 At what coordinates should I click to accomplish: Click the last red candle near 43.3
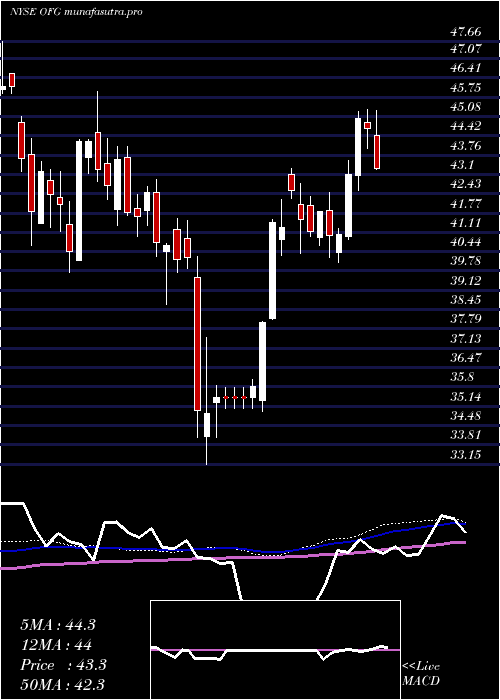tap(377, 152)
